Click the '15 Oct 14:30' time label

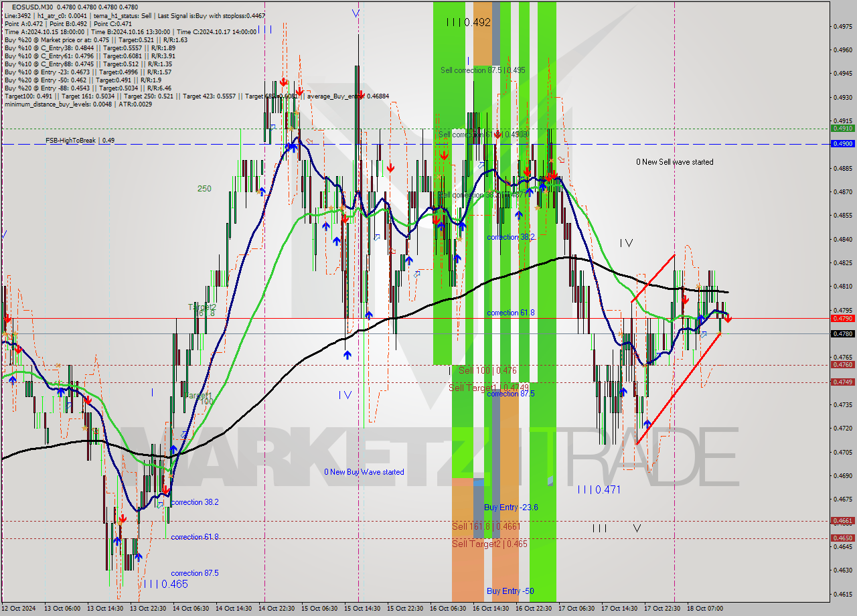362,609
